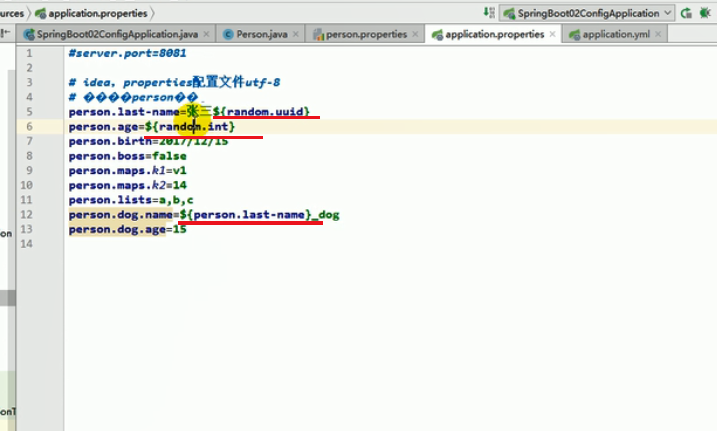Click the class icon on Person.java tab
The image size is (717, 431).
coord(228,34)
